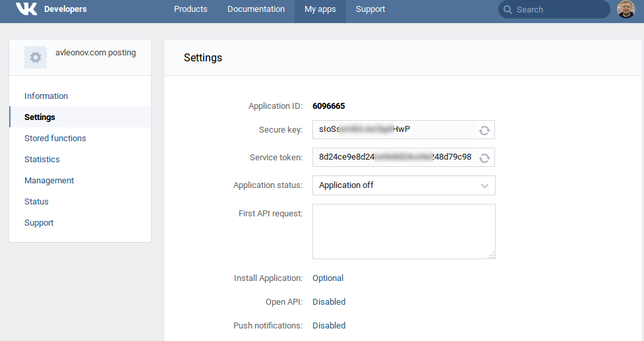Click the search magnifier icon
644x341 pixels.
(508, 9)
